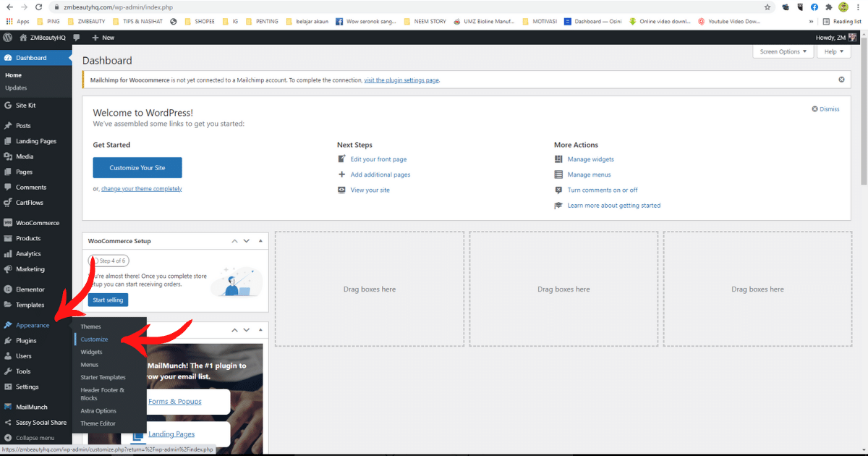This screenshot has height=456, width=868.
Task: Click the New button in admin bar
Action: pyautogui.click(x=103, y=37)
